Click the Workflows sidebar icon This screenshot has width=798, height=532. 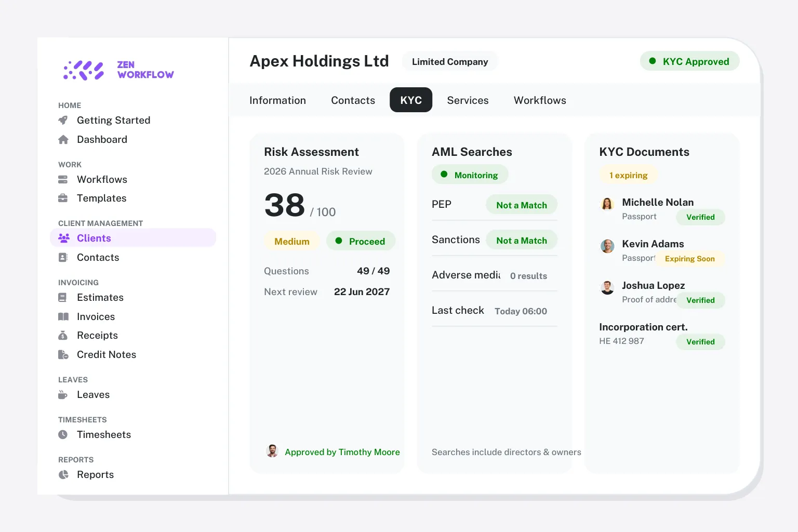pos(63,180)
